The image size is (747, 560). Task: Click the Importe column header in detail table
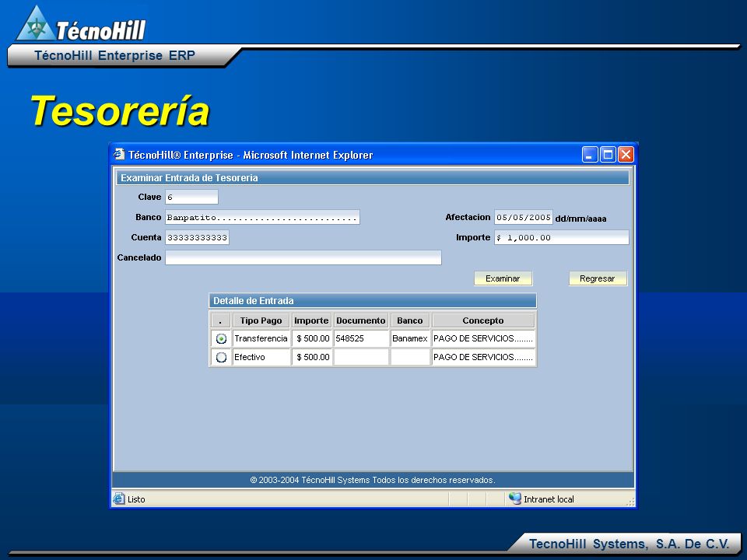[311, 320]
